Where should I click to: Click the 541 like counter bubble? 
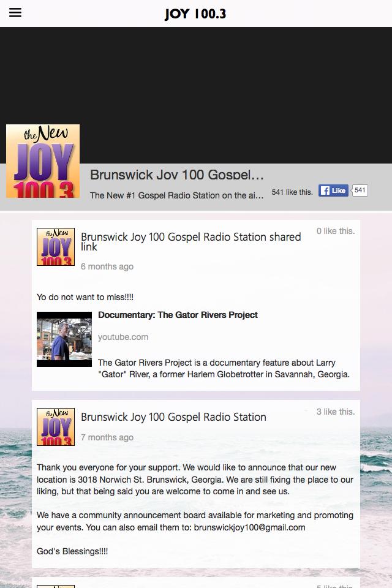pos(360,190)
